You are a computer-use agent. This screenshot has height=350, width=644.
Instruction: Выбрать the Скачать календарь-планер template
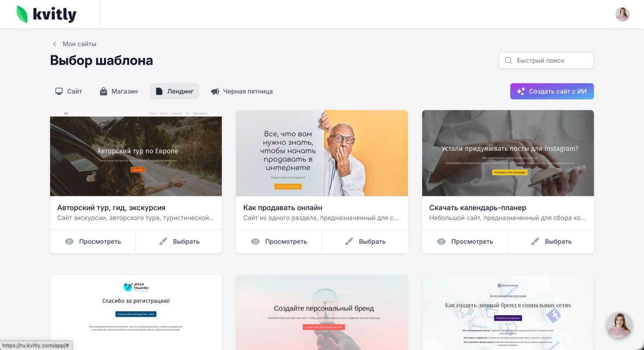[x=551, y=241]
